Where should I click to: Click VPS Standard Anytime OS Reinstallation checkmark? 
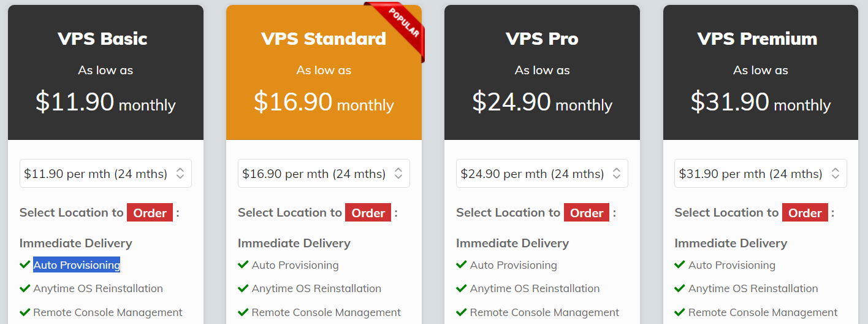(x=243, y=288)
